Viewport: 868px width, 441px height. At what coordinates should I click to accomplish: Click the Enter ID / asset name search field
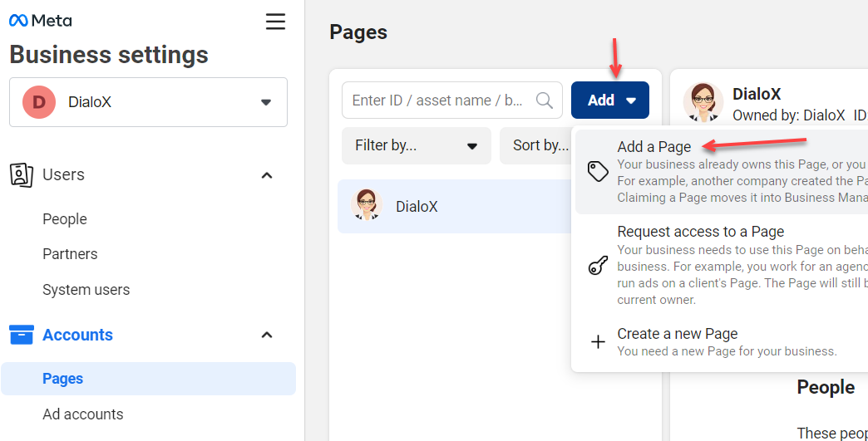pos(438,100)
